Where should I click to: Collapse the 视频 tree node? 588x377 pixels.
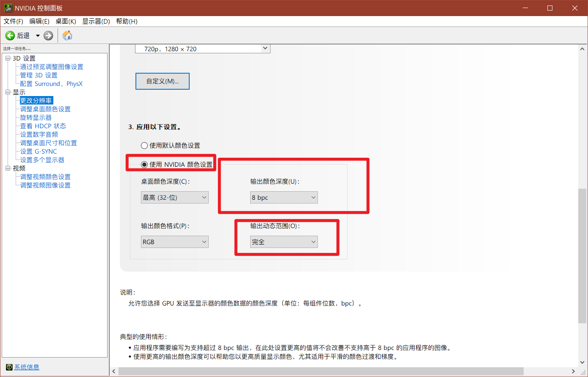pos(8,168)
